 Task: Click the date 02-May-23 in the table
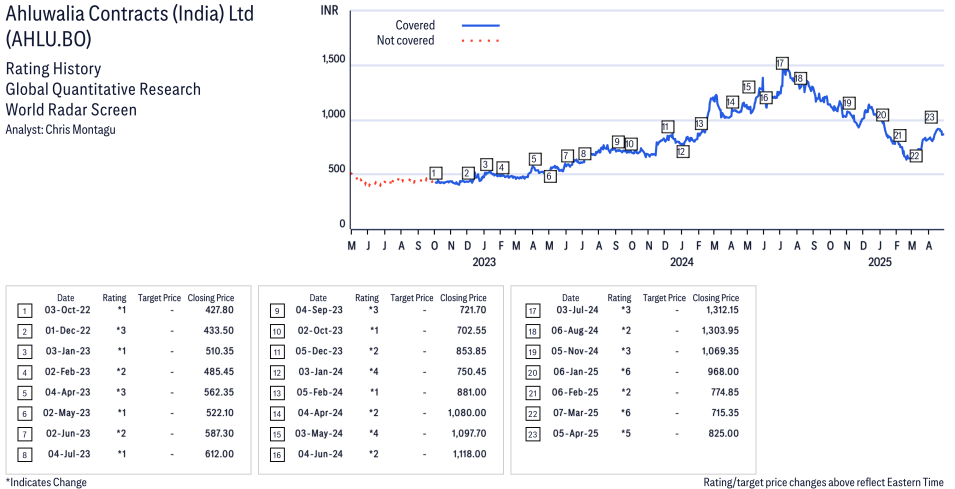pyautogui.click(x=66, y=413)
